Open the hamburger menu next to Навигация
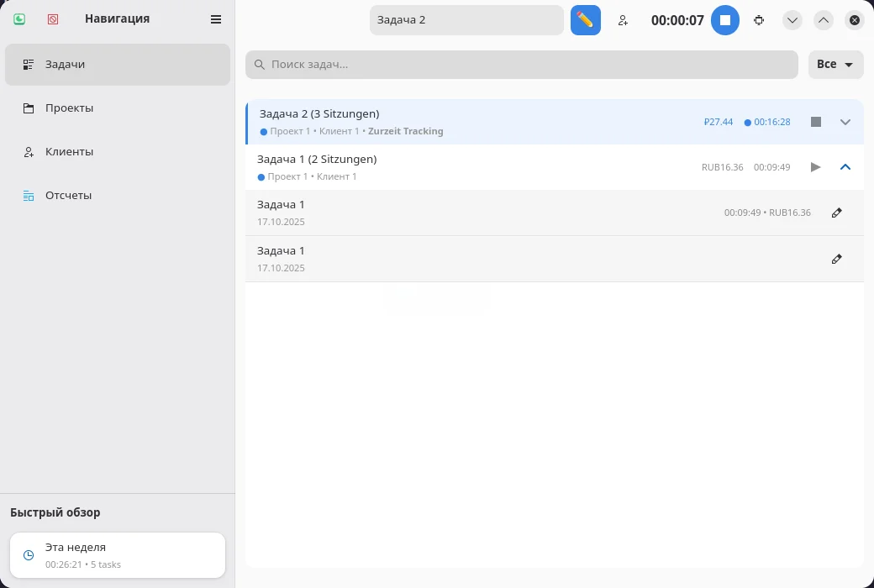874x588 pixels. [x=216, y=19]
